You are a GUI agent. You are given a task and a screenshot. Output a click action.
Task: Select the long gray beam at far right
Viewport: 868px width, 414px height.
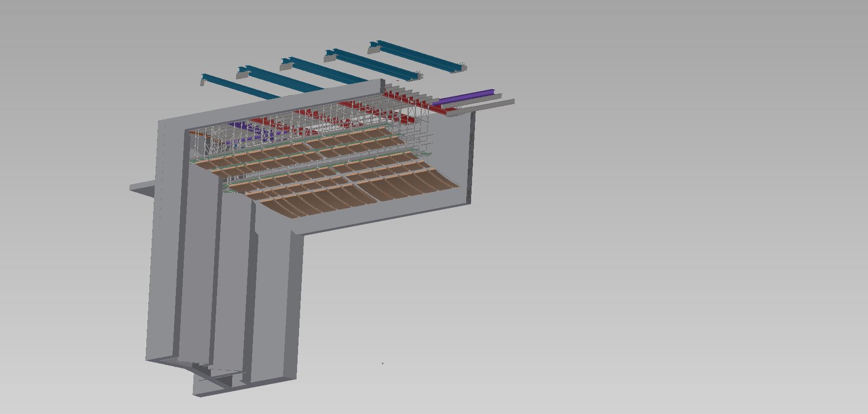[481, 107]
